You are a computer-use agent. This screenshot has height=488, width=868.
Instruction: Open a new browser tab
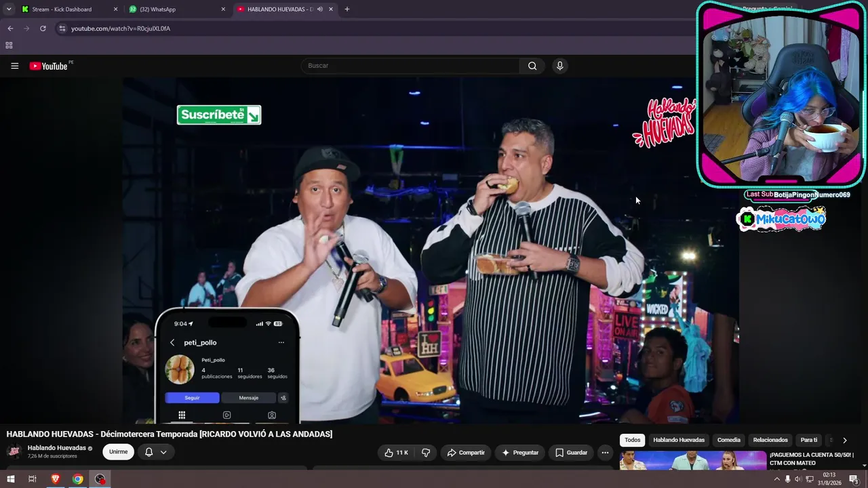click(347, 9)
